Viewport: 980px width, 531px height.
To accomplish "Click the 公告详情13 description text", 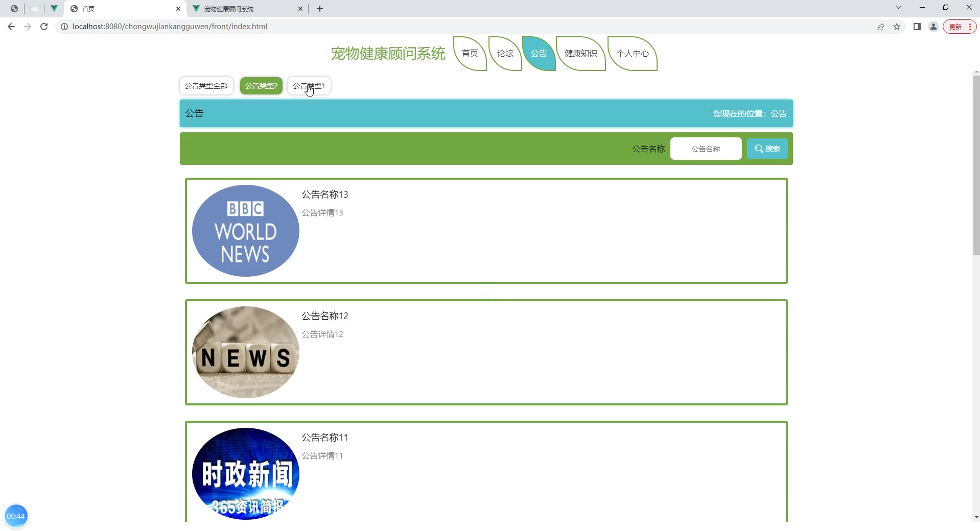I will (322, 213).
